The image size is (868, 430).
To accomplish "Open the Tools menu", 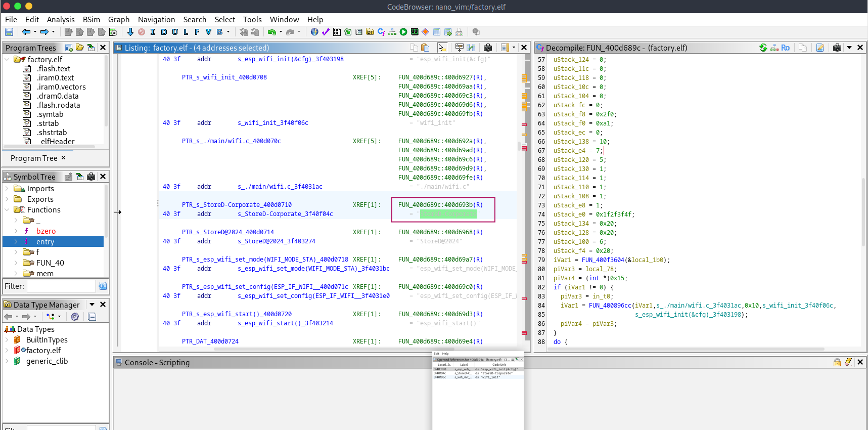I will tap(252, 20).
